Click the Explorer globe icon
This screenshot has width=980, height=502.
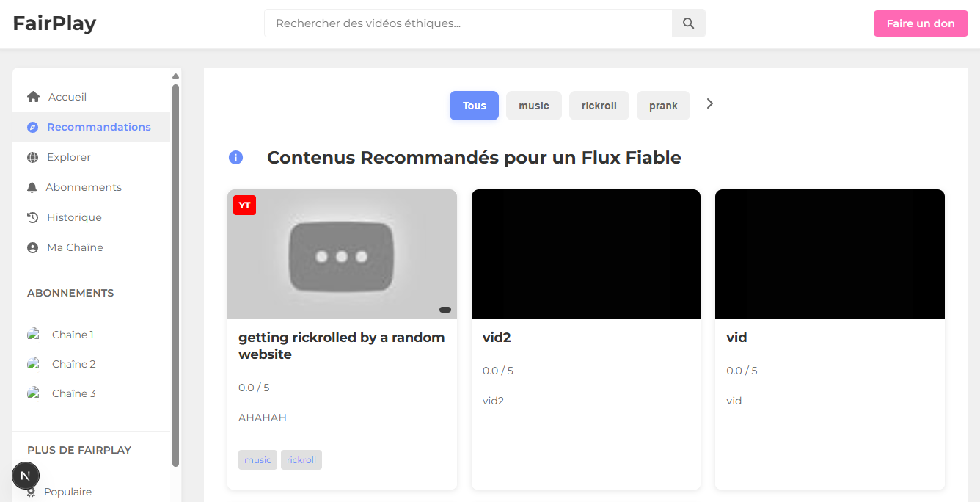click(32, 157)
